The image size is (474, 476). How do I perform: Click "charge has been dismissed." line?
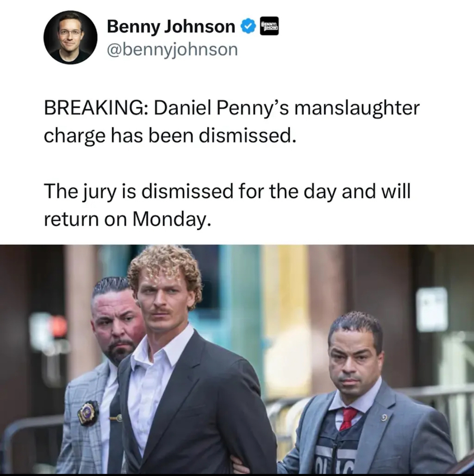pyautogui.click(x=170, y=135)
